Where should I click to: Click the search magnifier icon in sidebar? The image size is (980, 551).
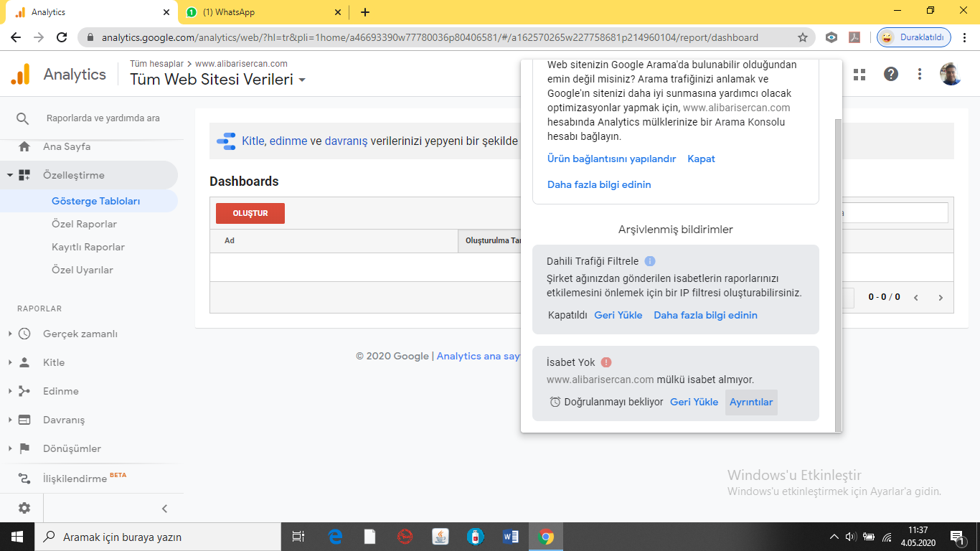pyautogui.click(x=23, y=118)
